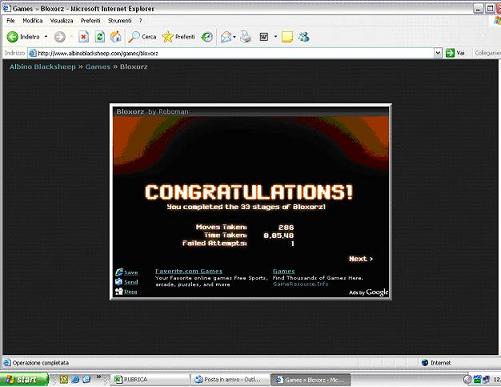Click the history clock icon in toolbar
This screenshot has width=501, height=387.
tap(207, 37)
